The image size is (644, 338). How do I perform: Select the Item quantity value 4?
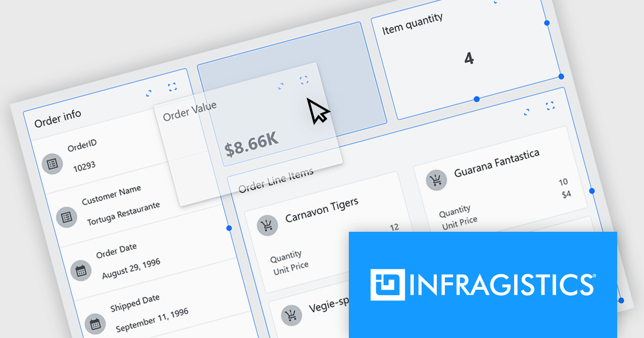[x=469, y=58]
